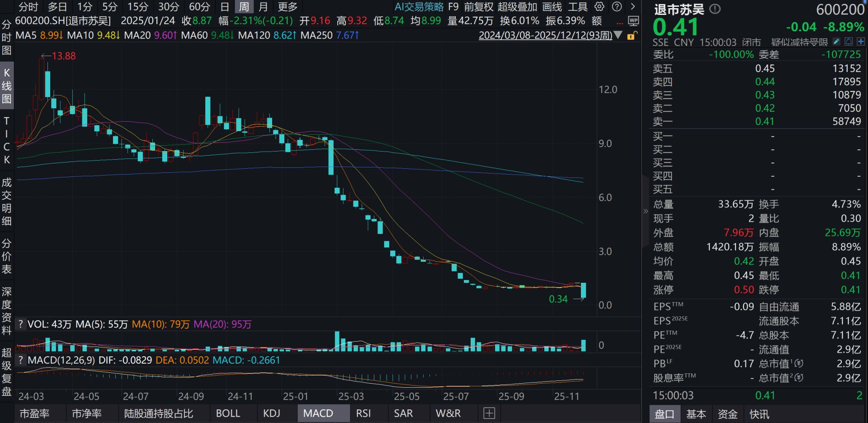Switch to the KDJ indicator tab

point(272,413)
